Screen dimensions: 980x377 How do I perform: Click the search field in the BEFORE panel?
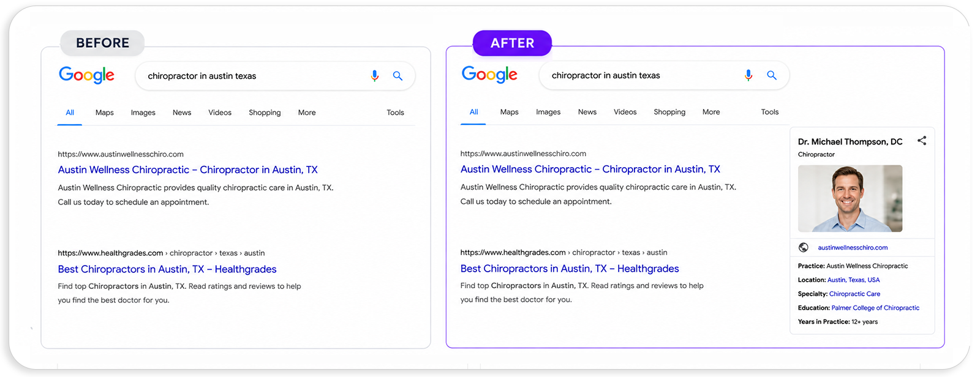pos(275,76)
